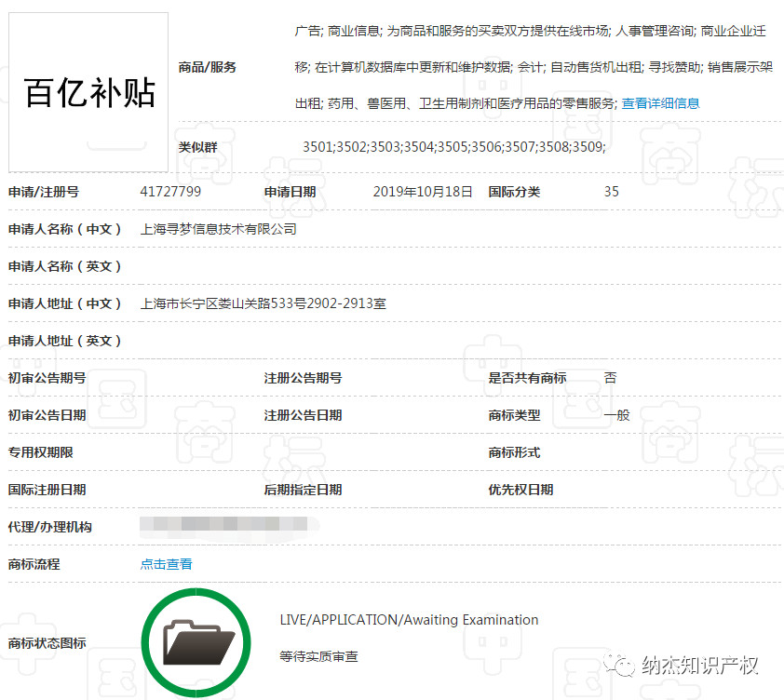Click the application date 2019年10月18日
The width and height of the screenshot is (784, 700).
click(x=423, y=192)
